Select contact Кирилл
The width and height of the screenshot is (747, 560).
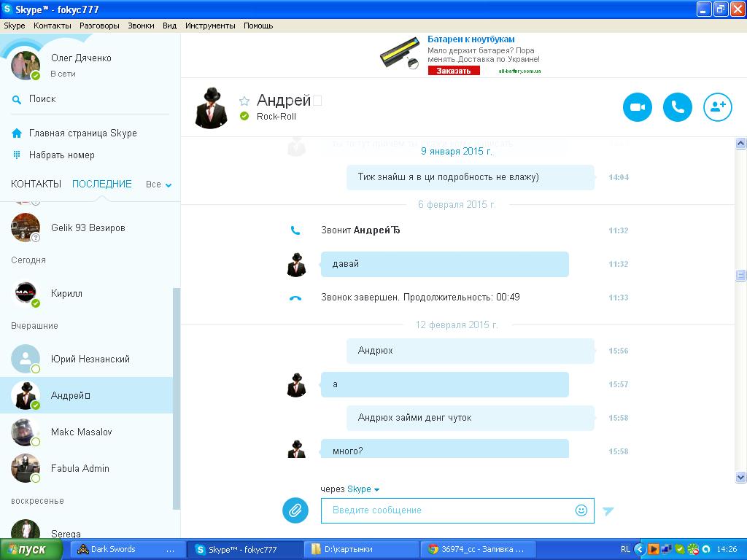click(x=87, y=294)
